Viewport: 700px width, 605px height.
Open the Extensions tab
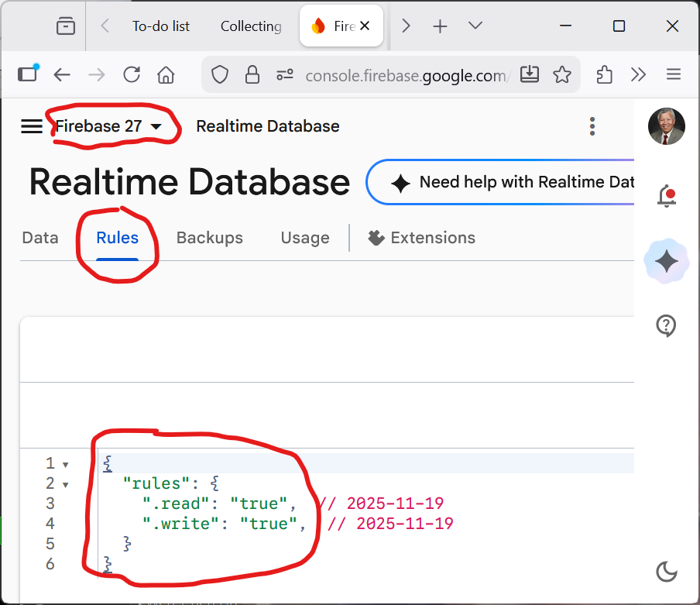coord(422,238)
